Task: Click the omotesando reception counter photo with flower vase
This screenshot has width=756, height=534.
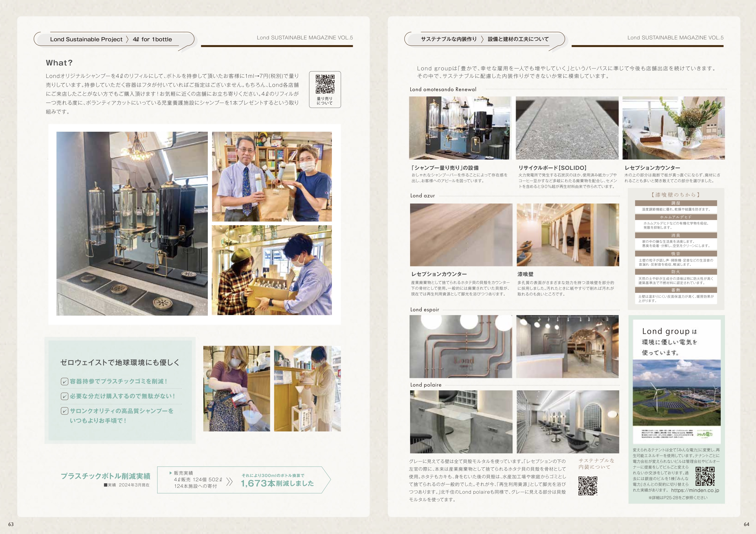Action: pyautogui.click(x=674, y=128)
